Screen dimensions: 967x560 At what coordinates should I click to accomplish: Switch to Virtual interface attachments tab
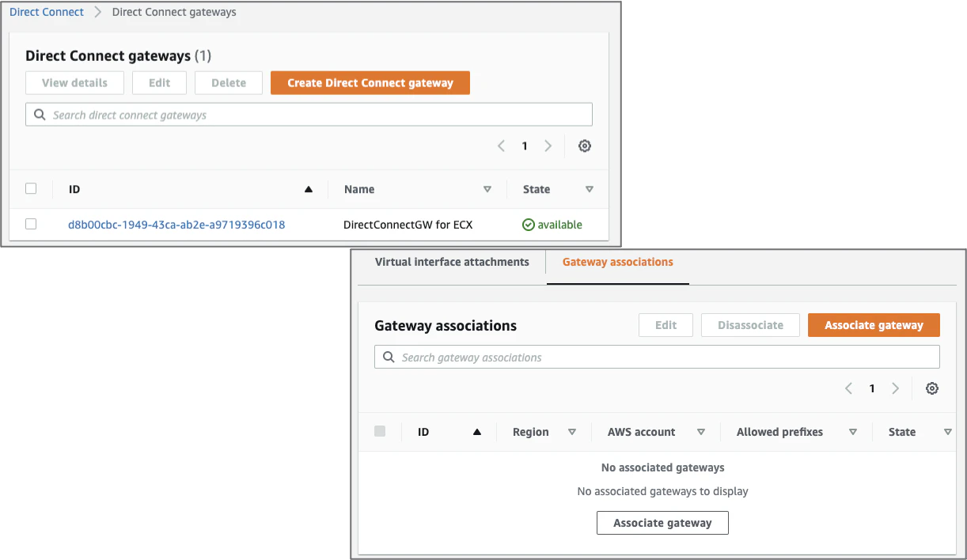[452, 262]
